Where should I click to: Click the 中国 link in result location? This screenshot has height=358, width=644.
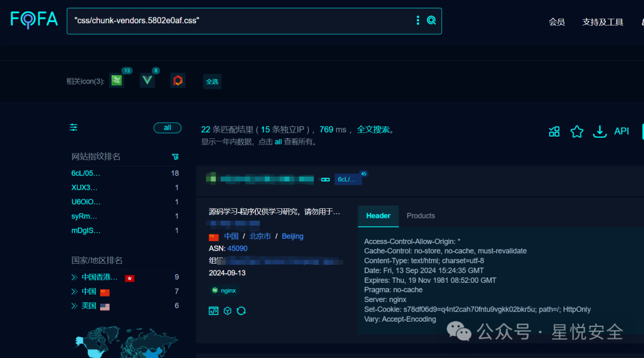pos(231,236)
